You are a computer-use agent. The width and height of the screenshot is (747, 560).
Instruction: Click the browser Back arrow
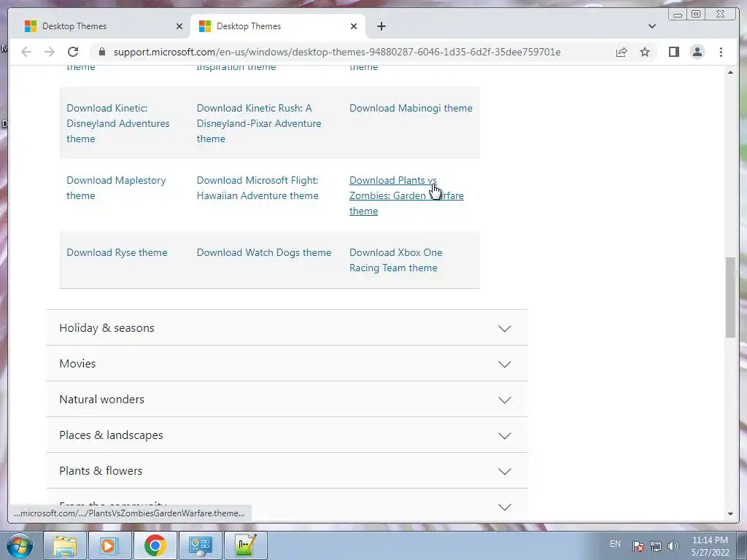click(x=26, y=52)
